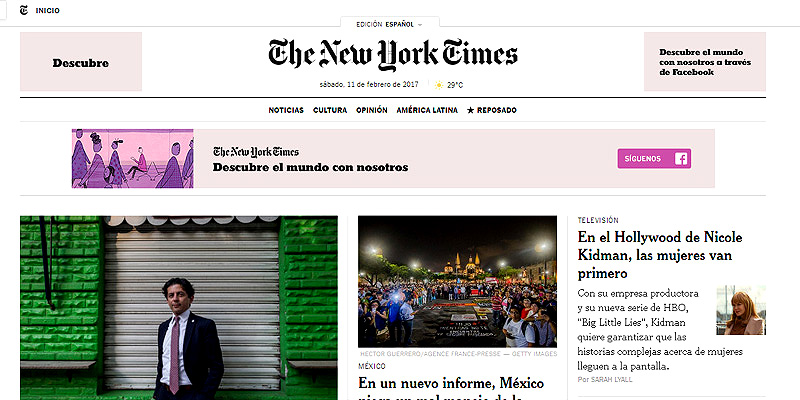Viewport: 800px width, 400px height.
Task: Open the América Latina section
Action: pos(427,110)
